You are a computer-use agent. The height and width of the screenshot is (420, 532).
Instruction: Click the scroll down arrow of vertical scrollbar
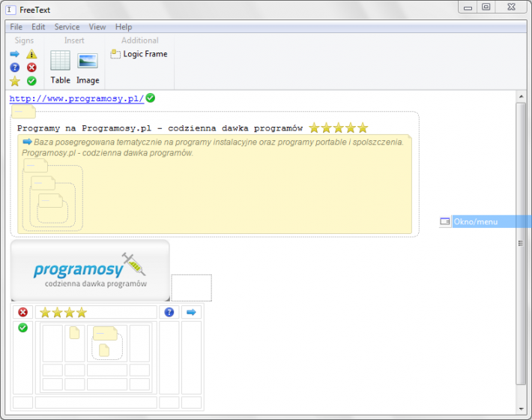pyautogui.click(x=522, y=409)
